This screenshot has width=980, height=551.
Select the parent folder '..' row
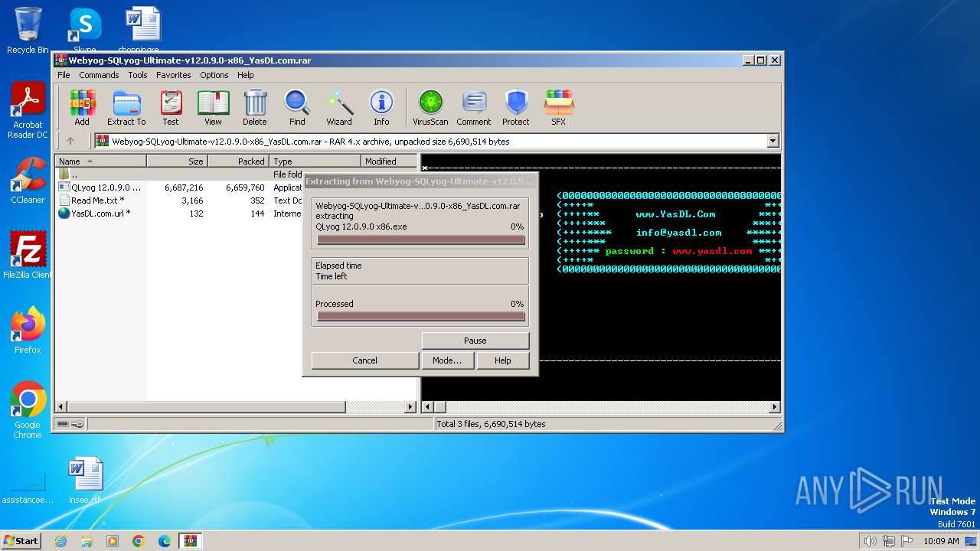pyautogui.click(x=178, y=174)
